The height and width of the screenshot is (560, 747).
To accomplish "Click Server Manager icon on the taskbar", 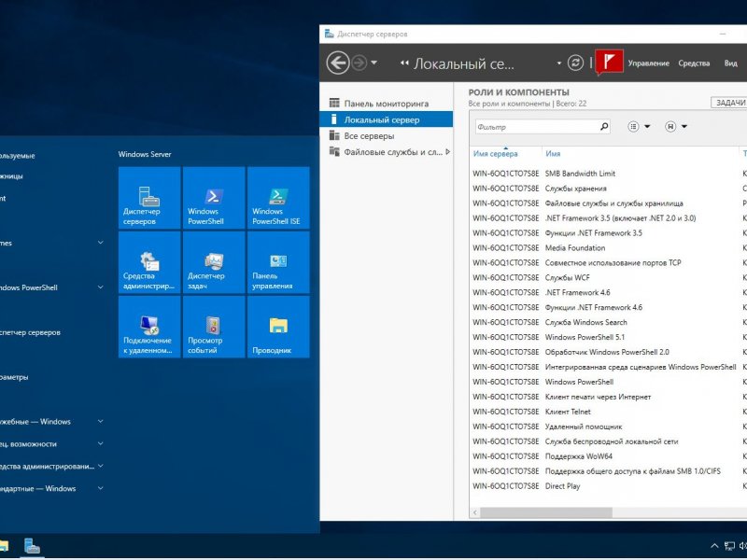I will pos(32,546).
